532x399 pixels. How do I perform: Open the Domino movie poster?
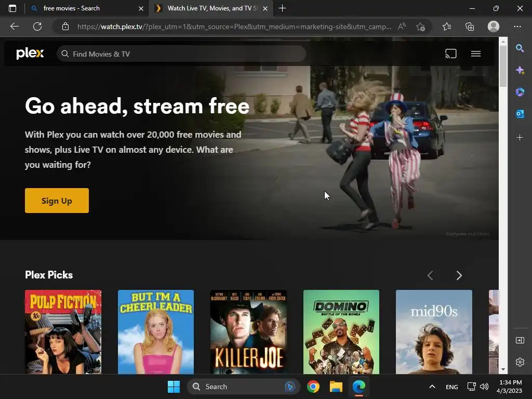pos(341,332)
